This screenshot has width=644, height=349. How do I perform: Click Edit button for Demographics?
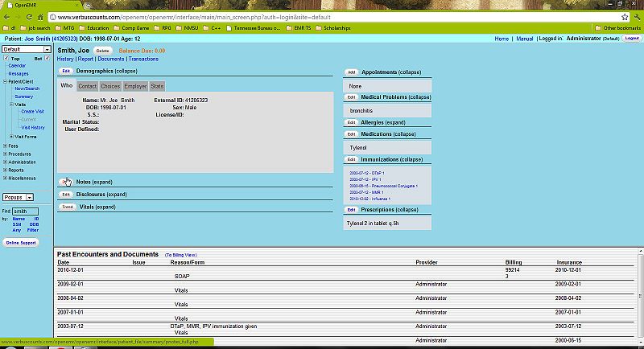66,71
